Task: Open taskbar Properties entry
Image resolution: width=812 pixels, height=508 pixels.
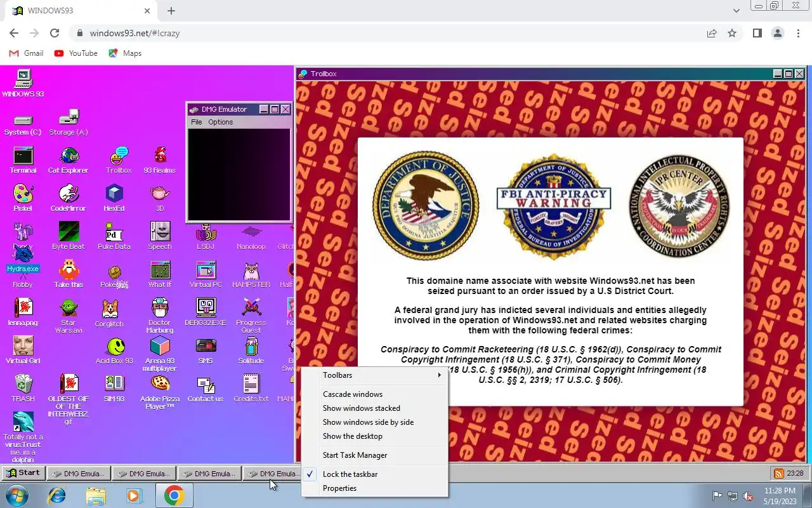Action: 375,488
